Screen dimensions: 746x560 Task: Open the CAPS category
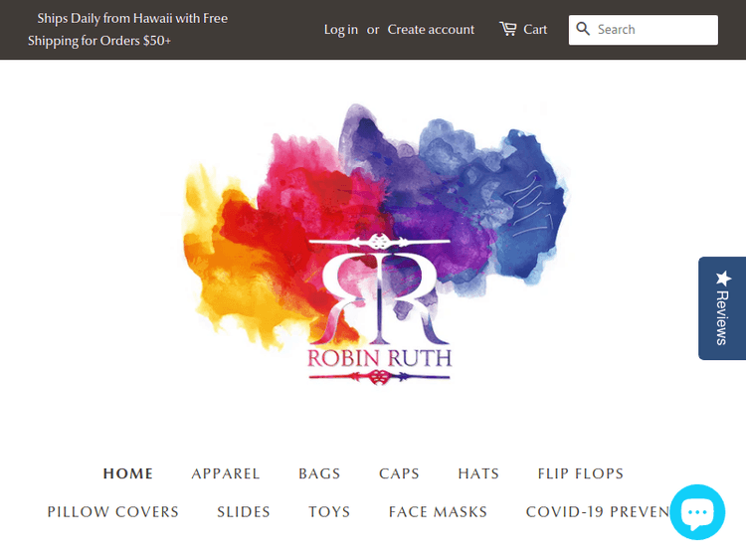(x=399, y=473)
